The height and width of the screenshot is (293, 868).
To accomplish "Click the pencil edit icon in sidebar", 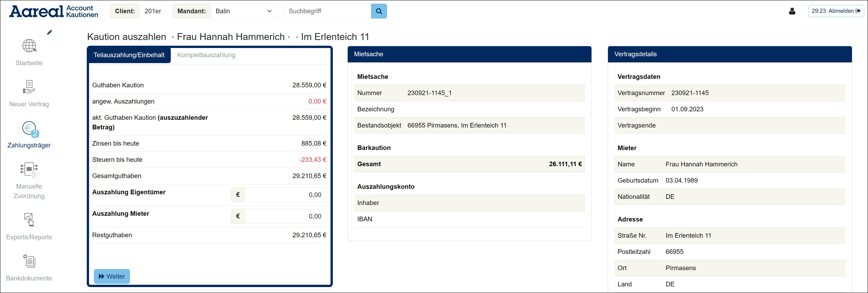I will [49, 32].
